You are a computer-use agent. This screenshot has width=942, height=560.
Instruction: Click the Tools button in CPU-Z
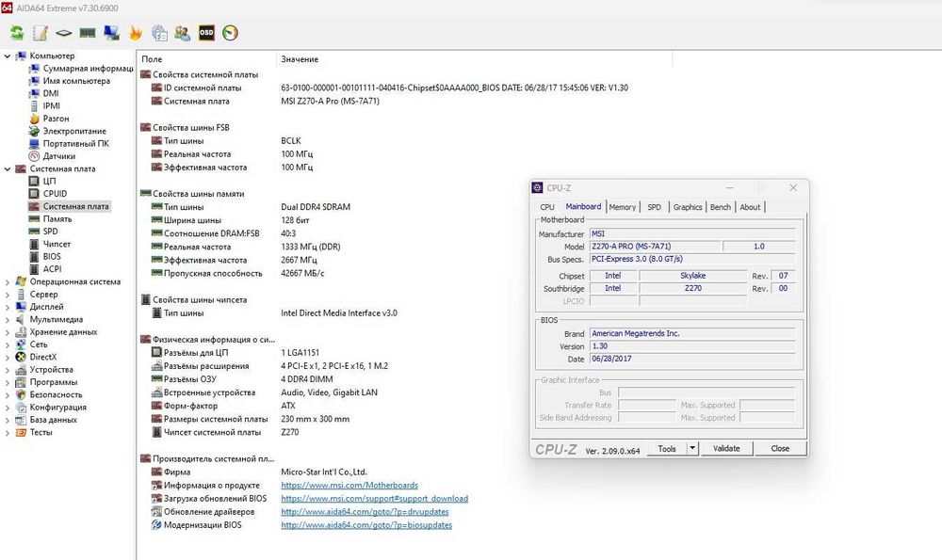(667, 448)
